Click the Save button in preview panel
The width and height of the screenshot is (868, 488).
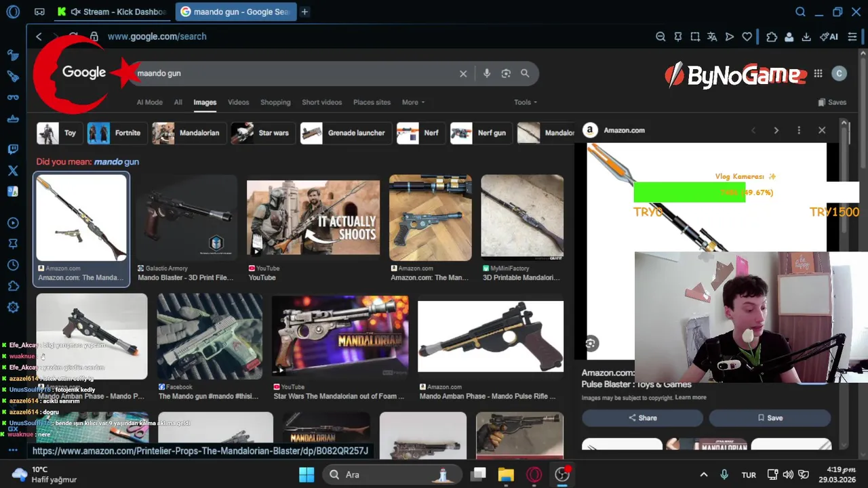click(x=770, y=418)
